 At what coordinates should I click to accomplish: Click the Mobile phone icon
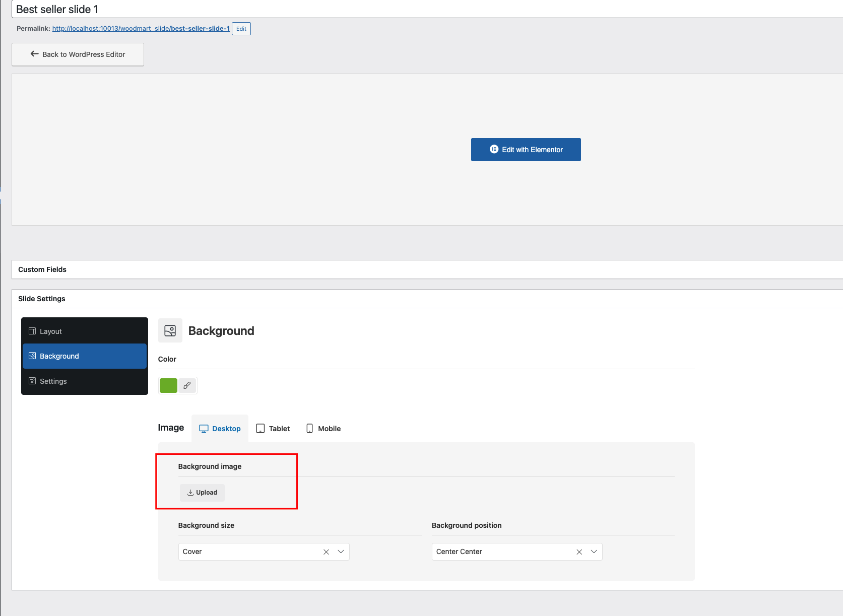309,429
